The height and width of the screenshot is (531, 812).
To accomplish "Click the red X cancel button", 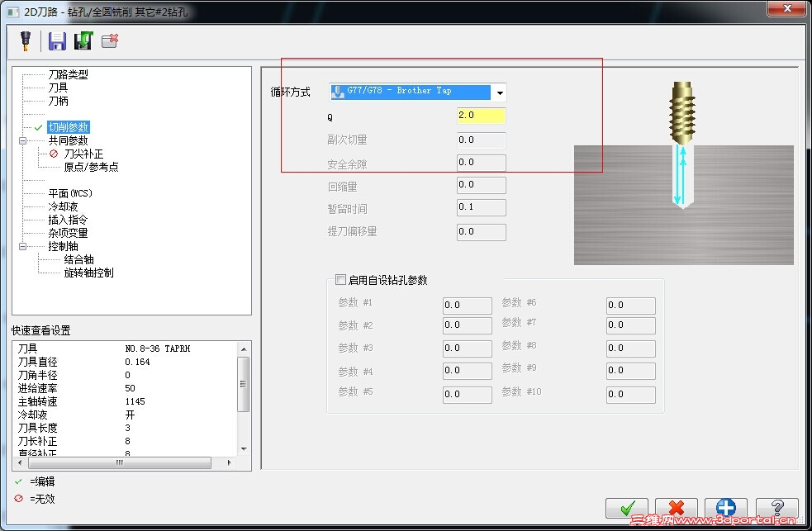I will 677,508.
